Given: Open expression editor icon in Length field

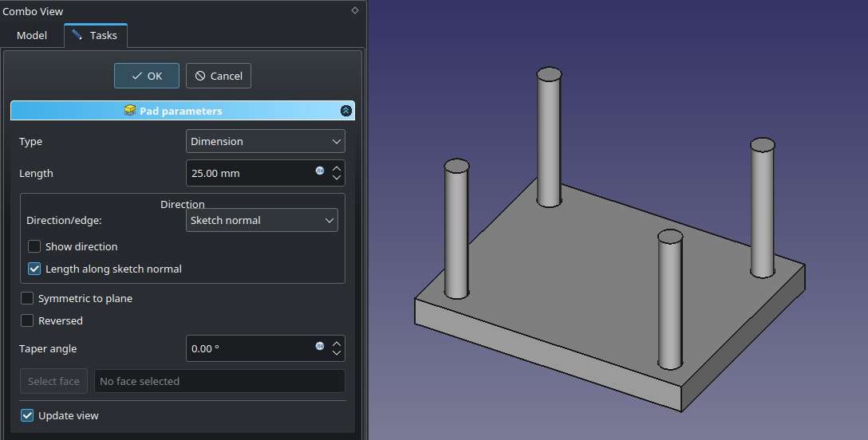Looking at the screenshot, I should tap(320, 171).
